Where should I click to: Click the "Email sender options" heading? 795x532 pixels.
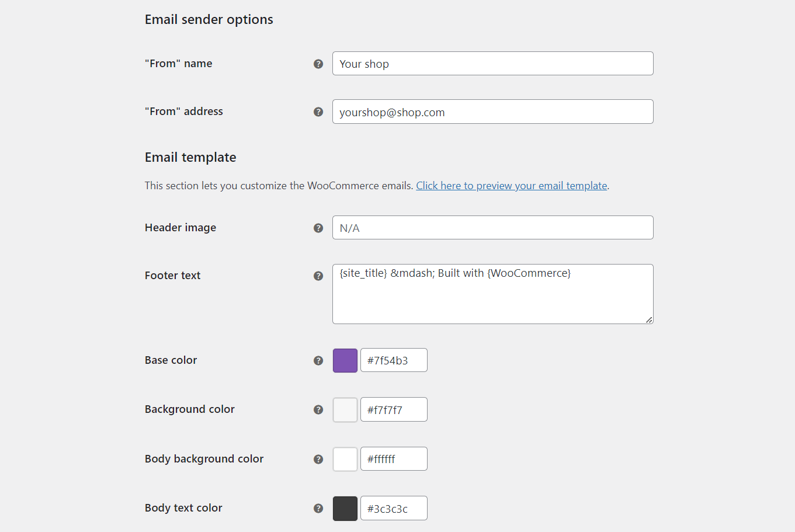click(209, 19)
